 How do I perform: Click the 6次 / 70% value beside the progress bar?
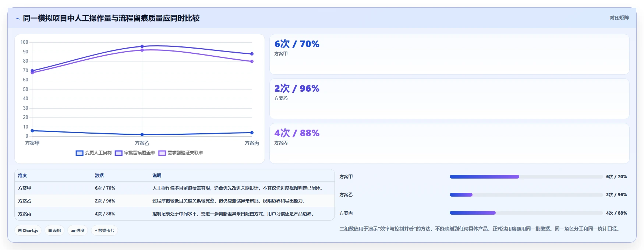616,177
